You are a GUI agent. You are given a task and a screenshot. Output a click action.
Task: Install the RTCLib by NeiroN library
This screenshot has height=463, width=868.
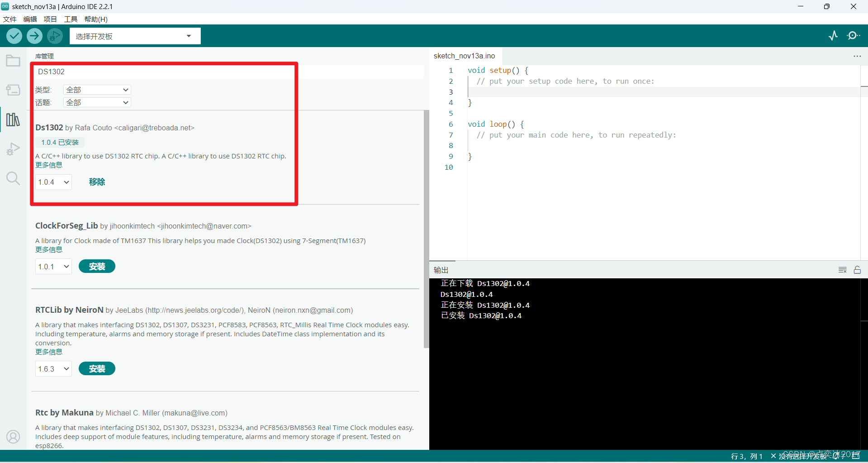point(97,369)
